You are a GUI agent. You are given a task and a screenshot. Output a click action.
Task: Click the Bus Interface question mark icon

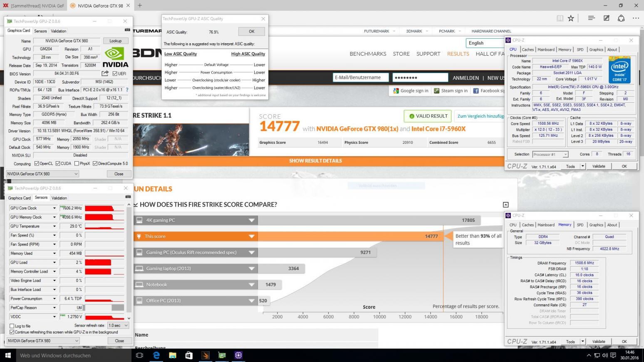[127, 90]
